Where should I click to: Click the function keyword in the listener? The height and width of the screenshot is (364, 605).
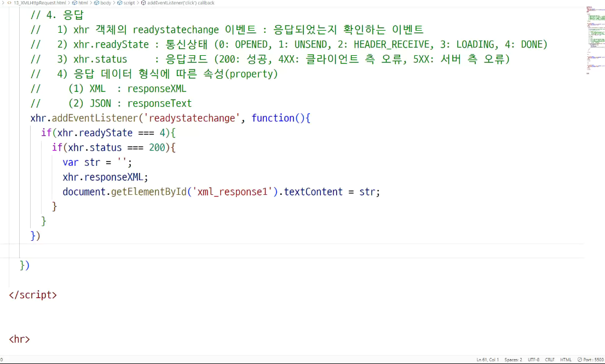coord(273,118)
